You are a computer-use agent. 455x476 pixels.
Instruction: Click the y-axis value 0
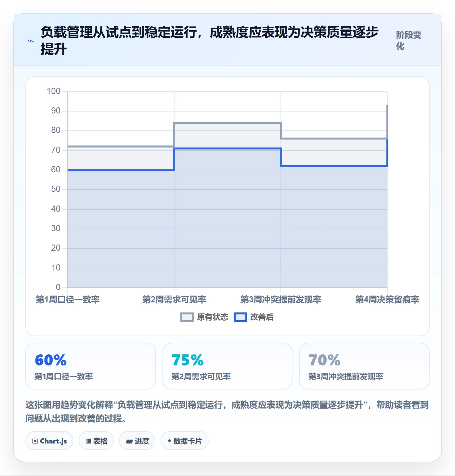pyautogui.click(x=58, y=287)
